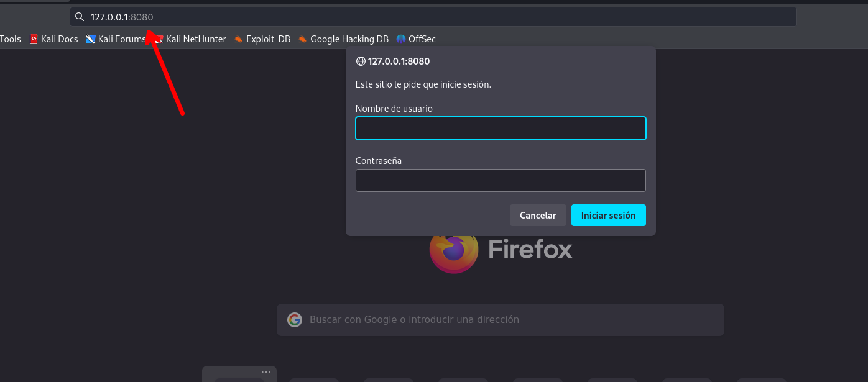Click the Cancelar button
Image resolution: width=868 pixels, height=382 pixels.
pyautogui.click(x=538, y=216)
